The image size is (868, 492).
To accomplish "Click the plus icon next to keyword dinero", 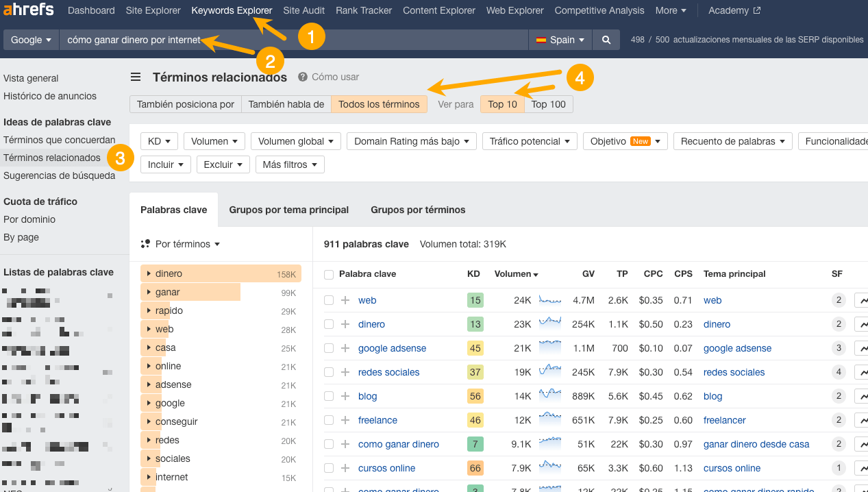I will click(345, 323).
